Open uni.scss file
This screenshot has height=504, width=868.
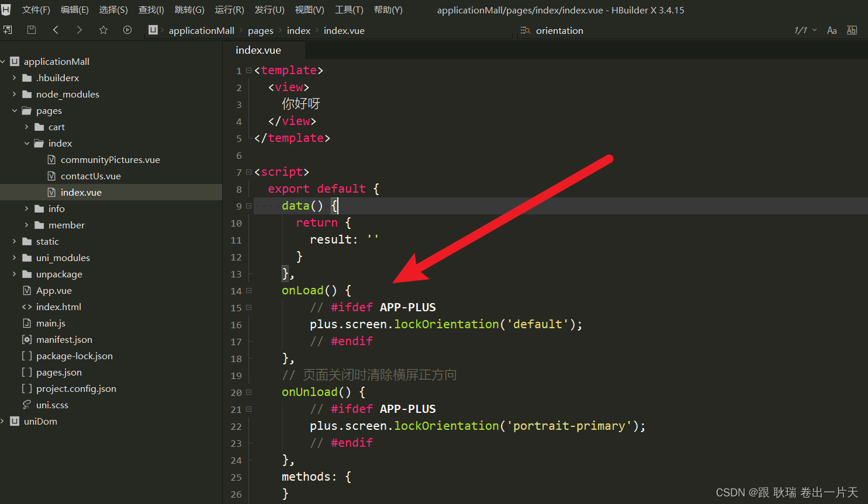(52, 405)
